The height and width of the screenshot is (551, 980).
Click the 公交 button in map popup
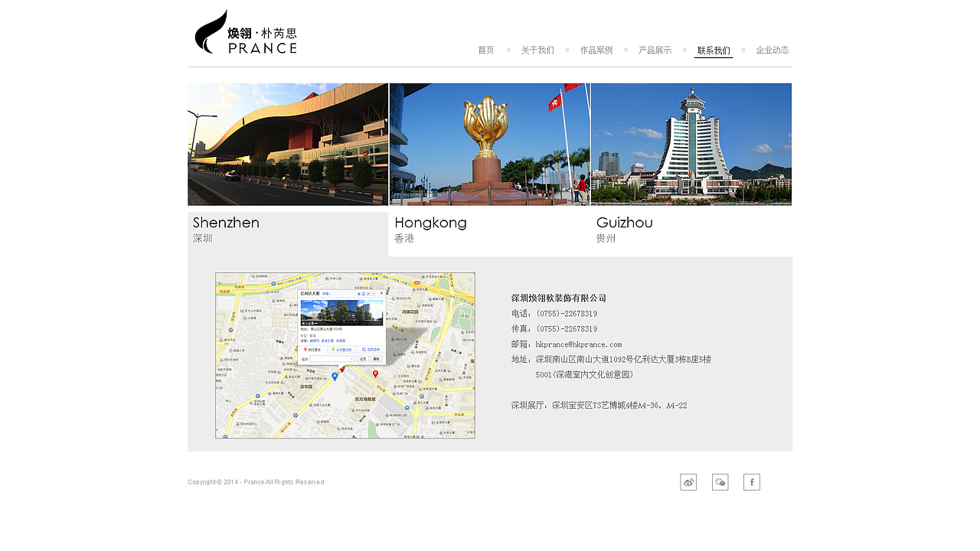tap(364, 358)
